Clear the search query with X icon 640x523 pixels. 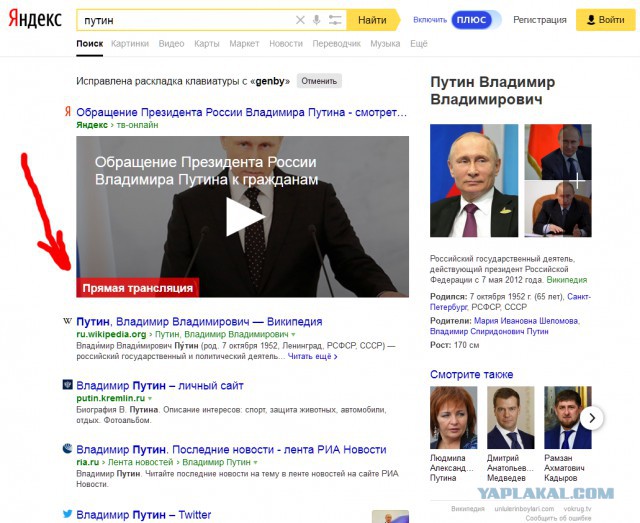300,20
